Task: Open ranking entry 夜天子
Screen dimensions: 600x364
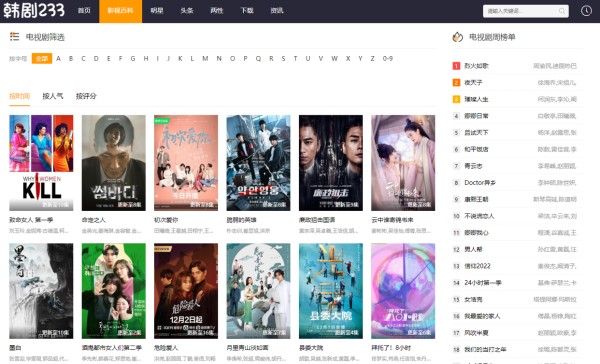Action: 473,82
